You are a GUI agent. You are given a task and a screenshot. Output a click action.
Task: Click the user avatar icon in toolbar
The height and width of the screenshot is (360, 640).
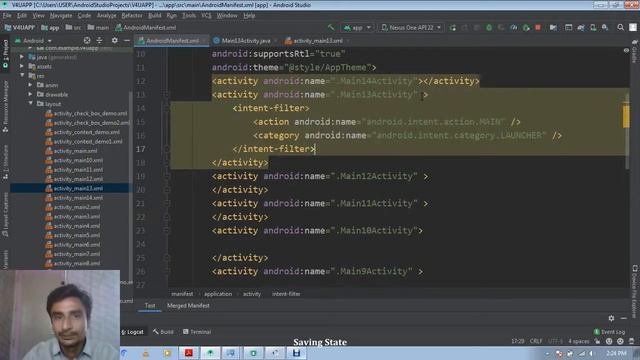click(x=633, y=28)
